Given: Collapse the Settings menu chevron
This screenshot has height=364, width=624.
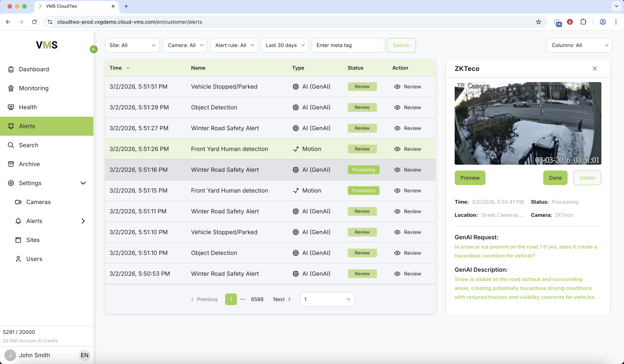Looking at the screenshot, I should click(x=83, y=183).
